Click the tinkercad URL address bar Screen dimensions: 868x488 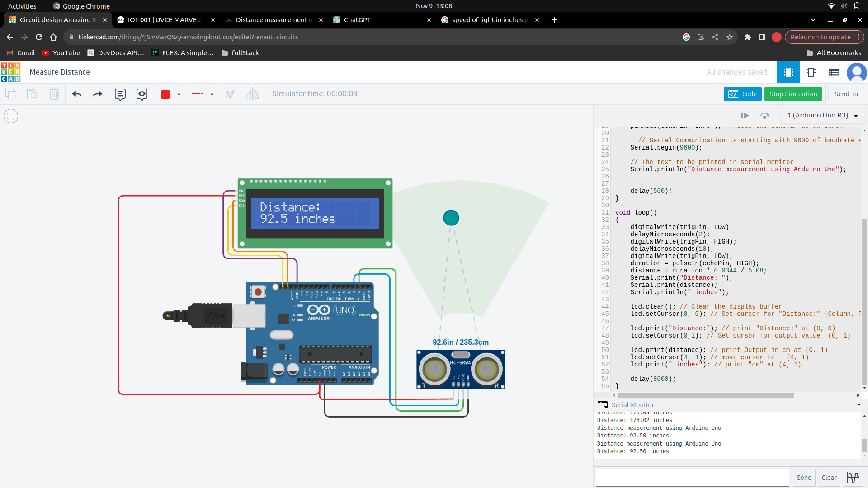(x=371, y=37)
